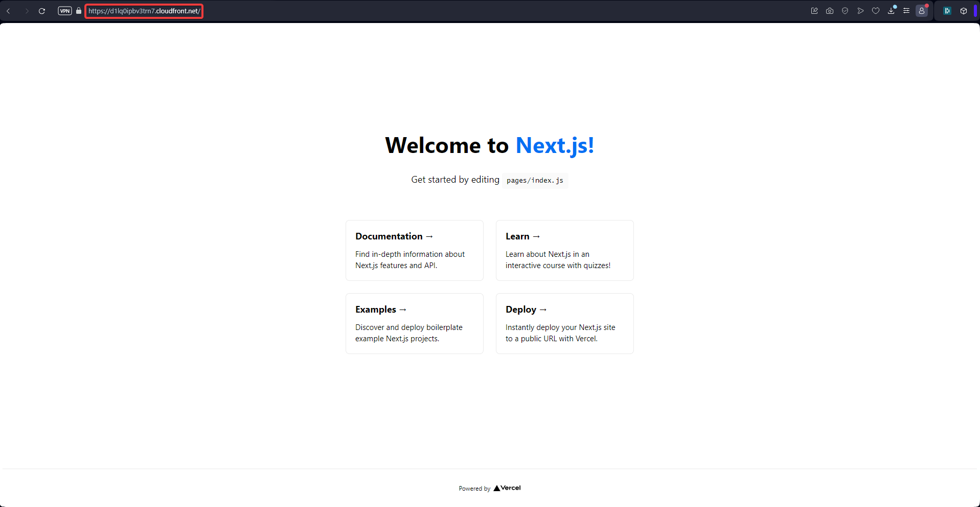The image size is (980, 507).
Task: Open the send/flow arrow icon
Action: pos(860,11)
